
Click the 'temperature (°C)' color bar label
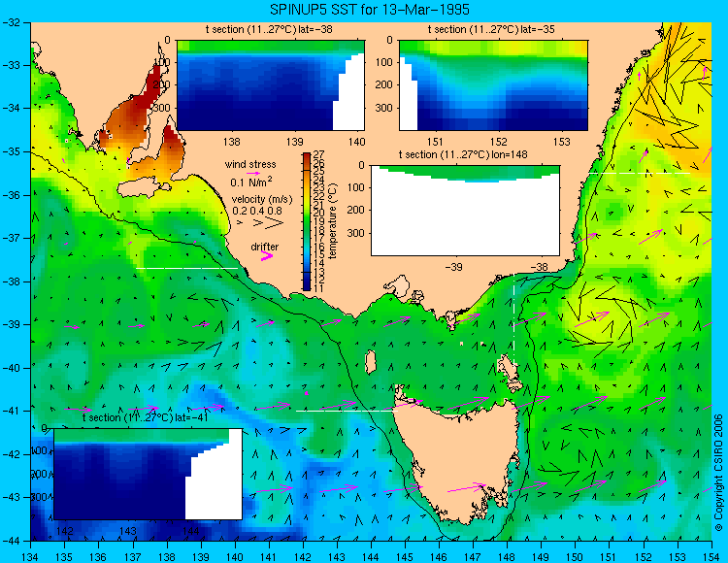tap(332, 221)
